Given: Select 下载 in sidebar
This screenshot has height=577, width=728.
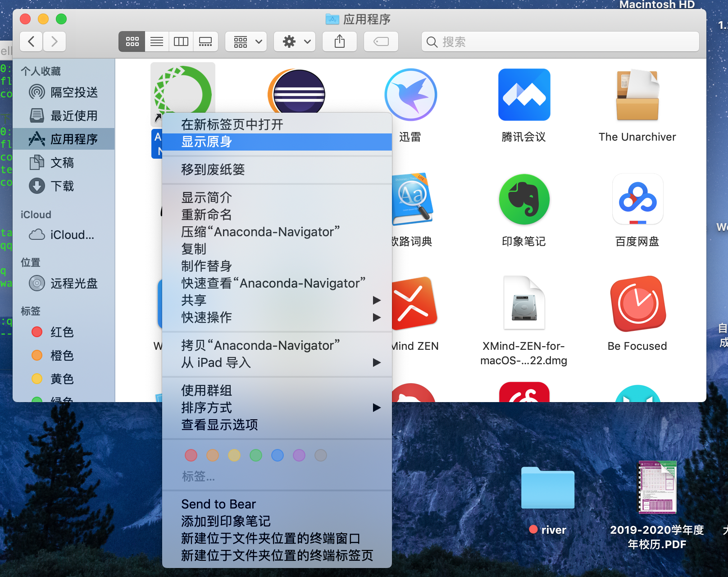Looking at the screenshot, I should (64, 186).
